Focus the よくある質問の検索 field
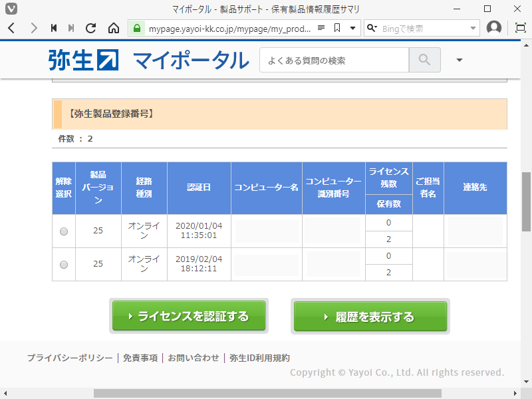The width and height of the screenshot is (532, 399). point(334,61)
